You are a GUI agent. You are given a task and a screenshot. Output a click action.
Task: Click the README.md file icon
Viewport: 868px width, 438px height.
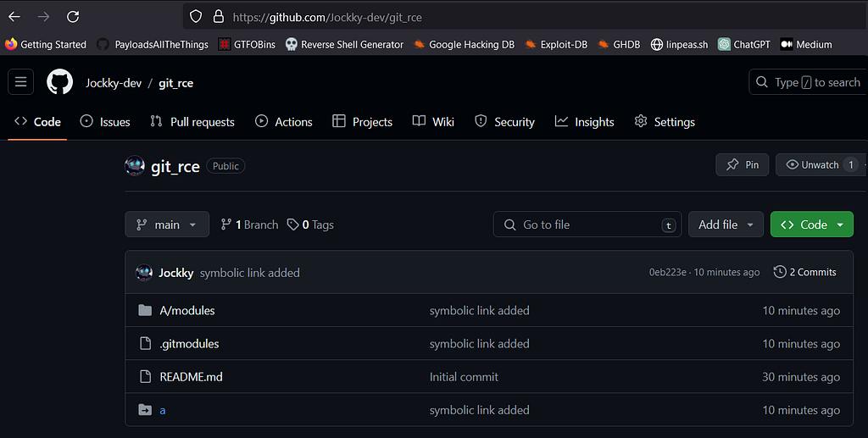pos(145,377)
